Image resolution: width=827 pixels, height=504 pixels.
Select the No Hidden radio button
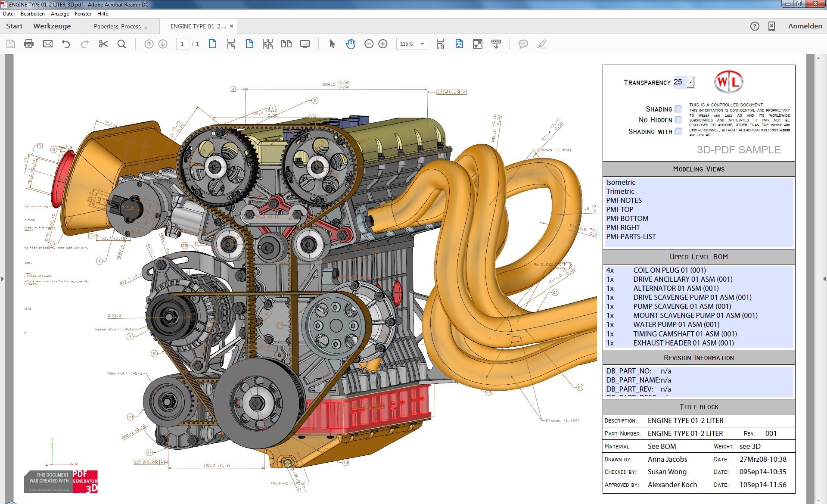pos(678,120)
